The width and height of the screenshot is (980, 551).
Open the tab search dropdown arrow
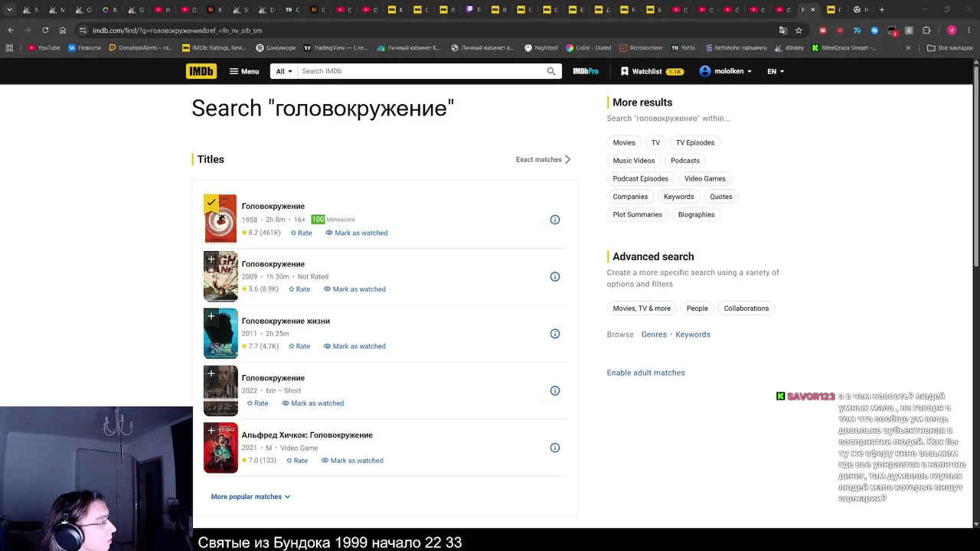click(x=9, y=10)
